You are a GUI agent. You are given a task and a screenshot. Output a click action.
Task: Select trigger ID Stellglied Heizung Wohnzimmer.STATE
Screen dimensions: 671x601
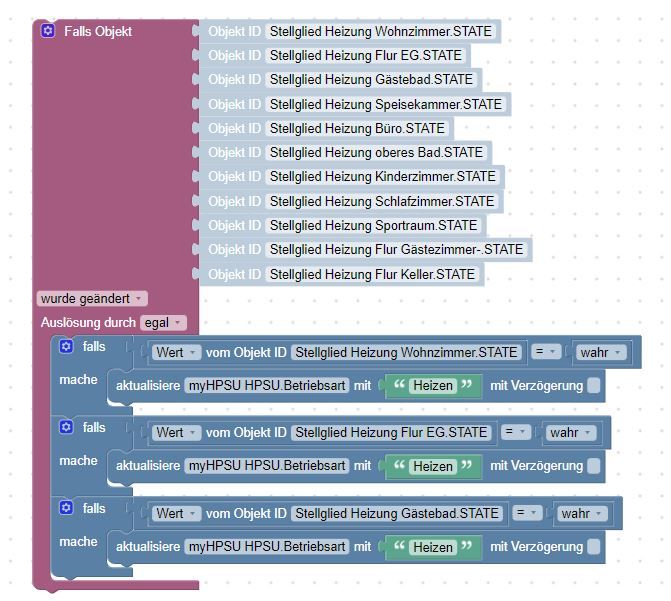pos(380,31)
